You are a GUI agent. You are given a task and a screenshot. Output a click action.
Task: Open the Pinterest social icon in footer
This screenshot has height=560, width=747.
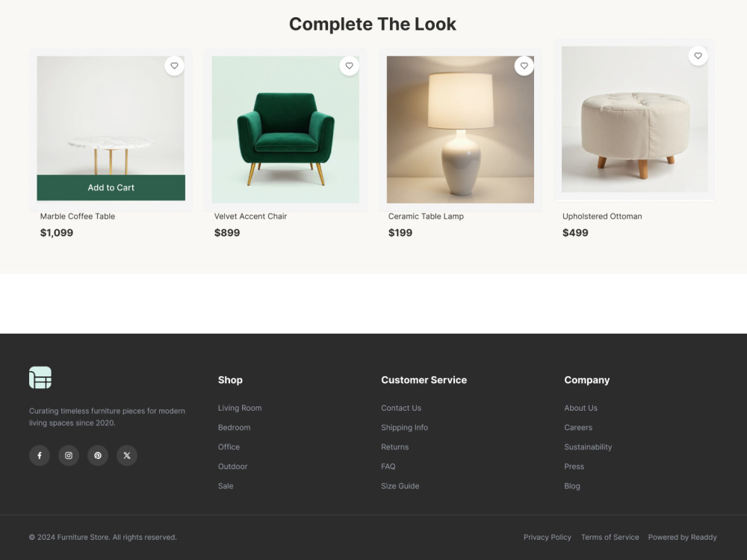[x=98, y=455]
